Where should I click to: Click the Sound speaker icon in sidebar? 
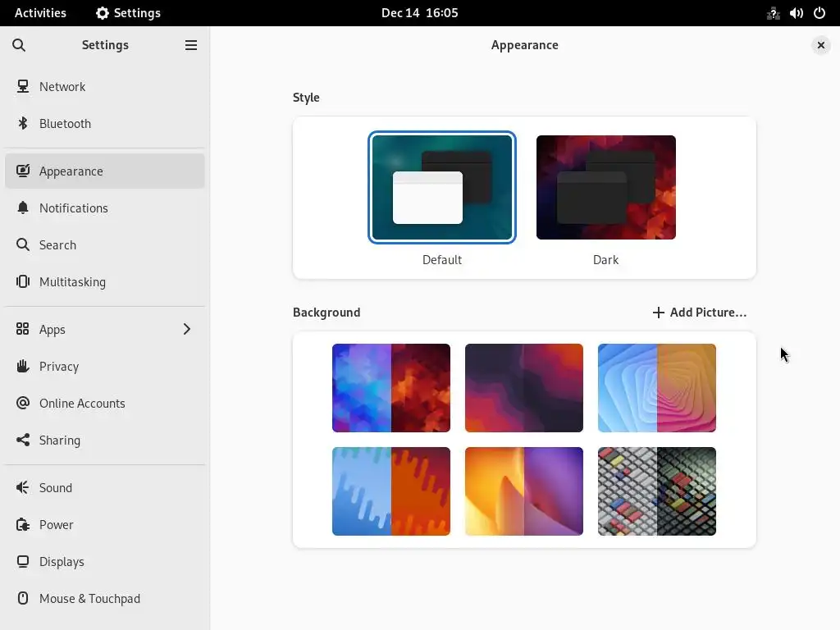[22, 487]
